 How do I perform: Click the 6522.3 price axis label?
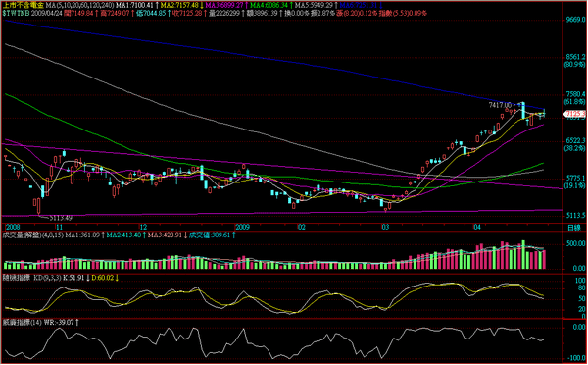(575, 141)
